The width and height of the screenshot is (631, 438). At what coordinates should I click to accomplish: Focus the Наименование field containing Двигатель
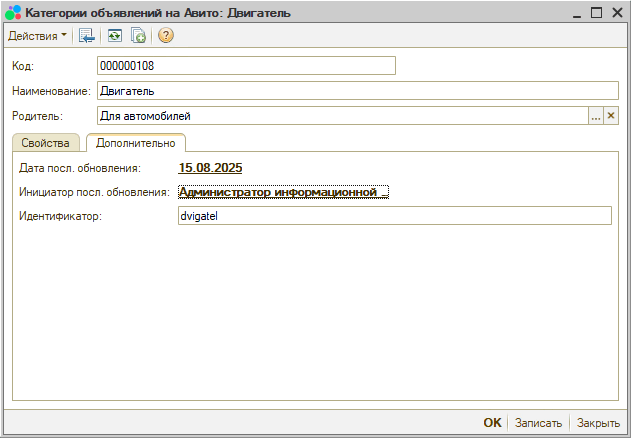[x=358, y=91]
